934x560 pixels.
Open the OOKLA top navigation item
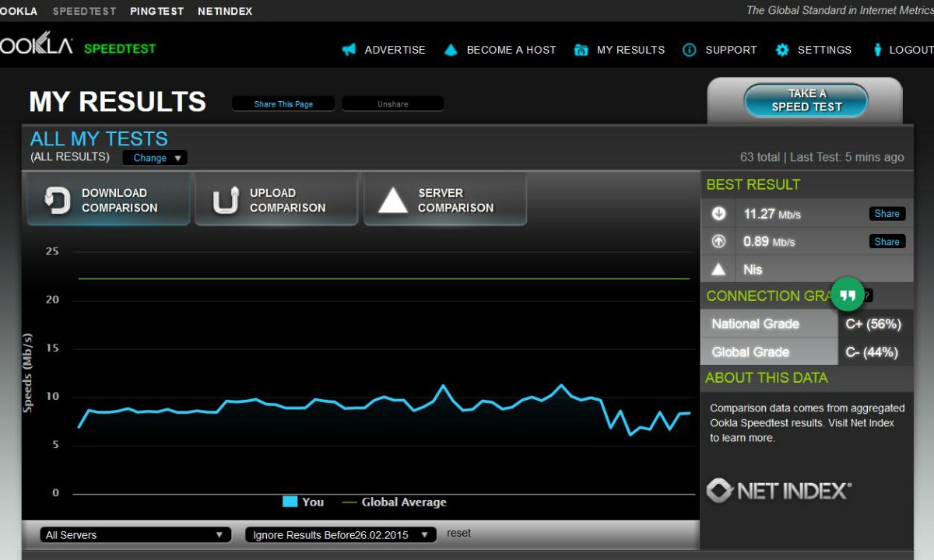coord(18,11)
